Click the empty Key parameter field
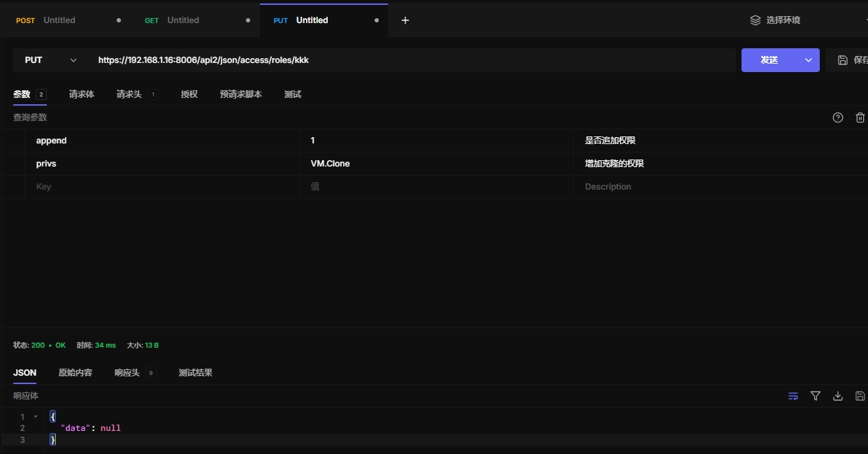 click(x=161, y=187)
